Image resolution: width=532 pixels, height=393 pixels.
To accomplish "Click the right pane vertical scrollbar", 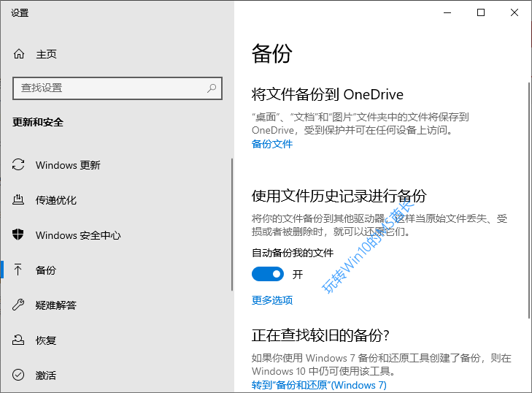I will click(528, 200).
